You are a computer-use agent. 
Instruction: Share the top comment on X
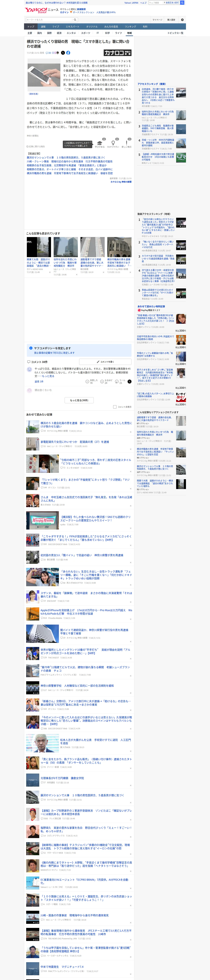tap(129, 382)
